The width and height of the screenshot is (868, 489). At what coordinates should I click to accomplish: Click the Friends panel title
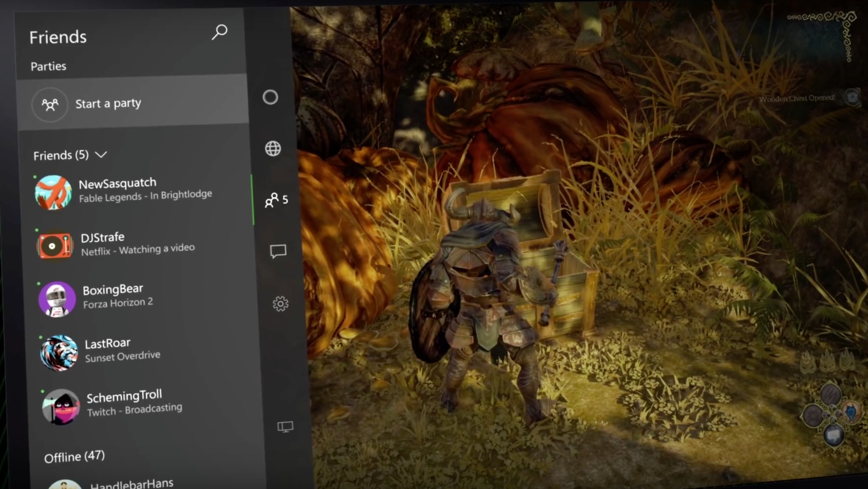point(57,37)
